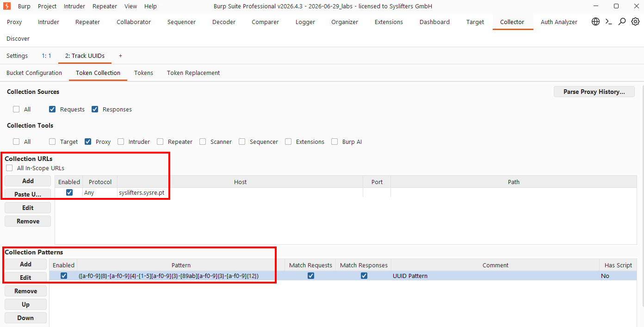The image size is (644, 327).
Task: Open the Token Replacement tab
Action: pos(193,73)
